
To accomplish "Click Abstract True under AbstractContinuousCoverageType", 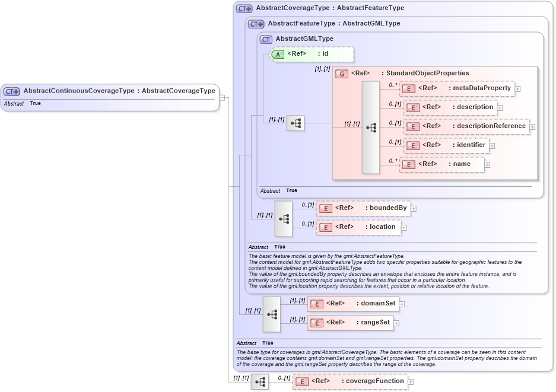I will 23,104.
